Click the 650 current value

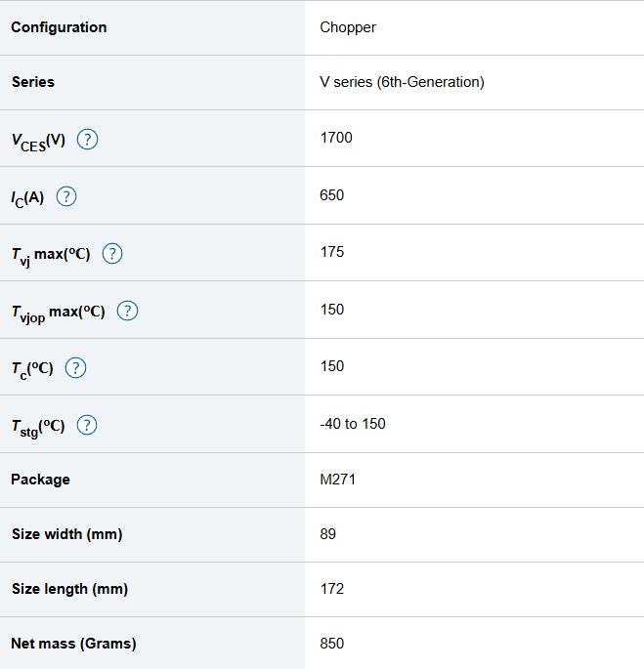tap(332, 195)
